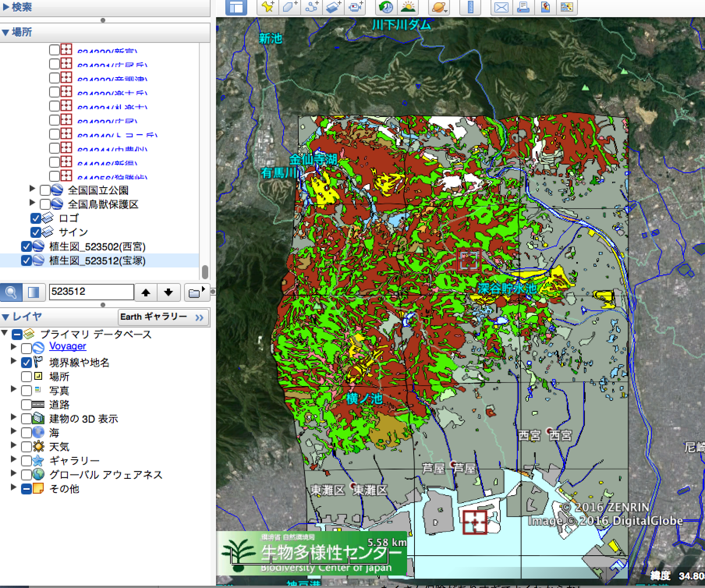Add an image overlay from the toolbar
The width and height of the screenshot is (705, 588).
(x=333, y=7)
